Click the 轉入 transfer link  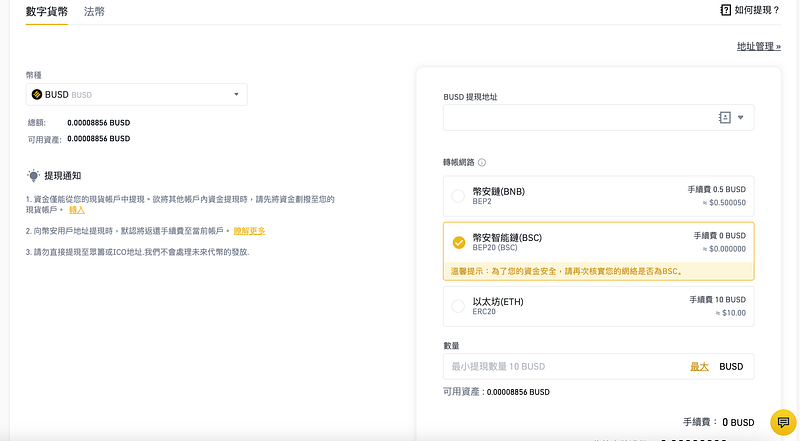77,210
